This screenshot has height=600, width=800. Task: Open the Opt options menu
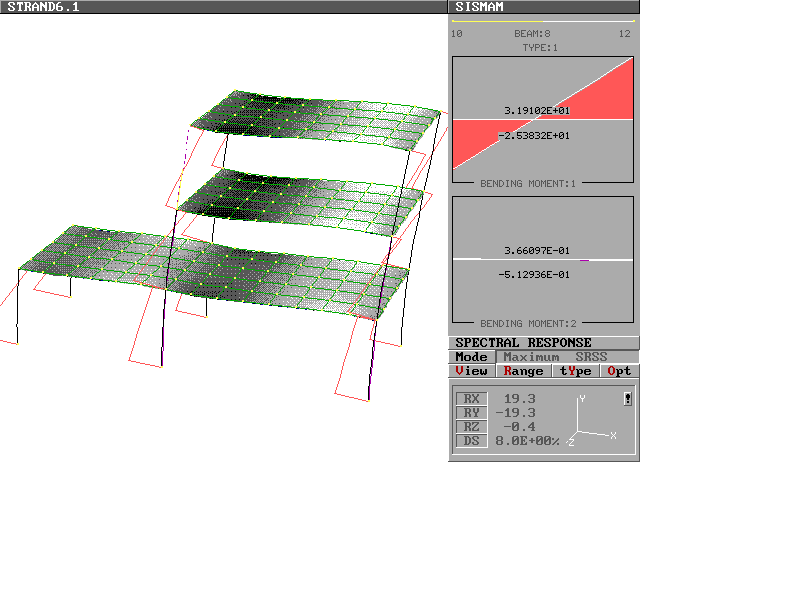[x=619, y=371]
